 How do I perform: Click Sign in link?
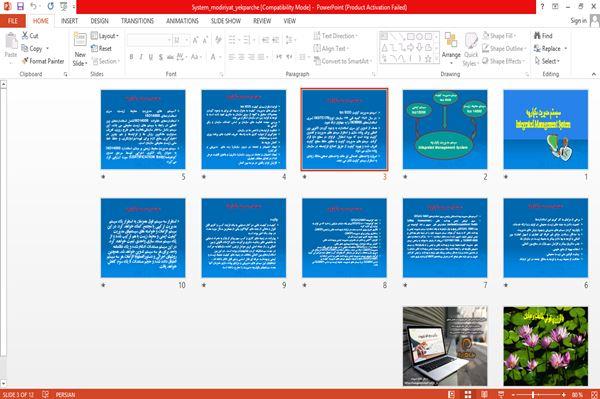pos(578,21)
